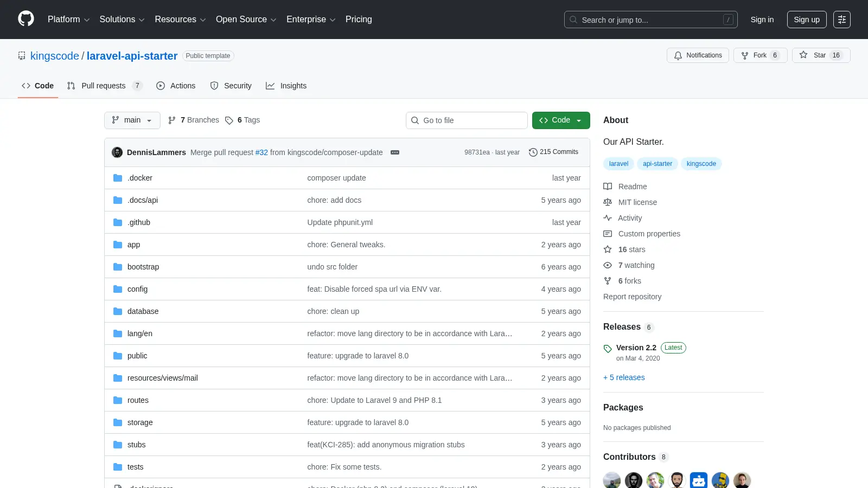Click the folder icon beside config
Viewport: 868px width, 488px height.
coord(118,289)
